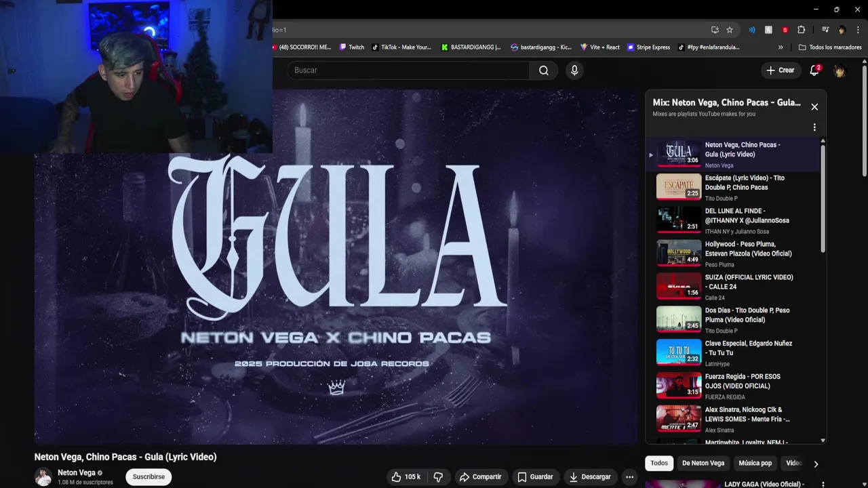Click the red S extension icon

click(785, 30)
